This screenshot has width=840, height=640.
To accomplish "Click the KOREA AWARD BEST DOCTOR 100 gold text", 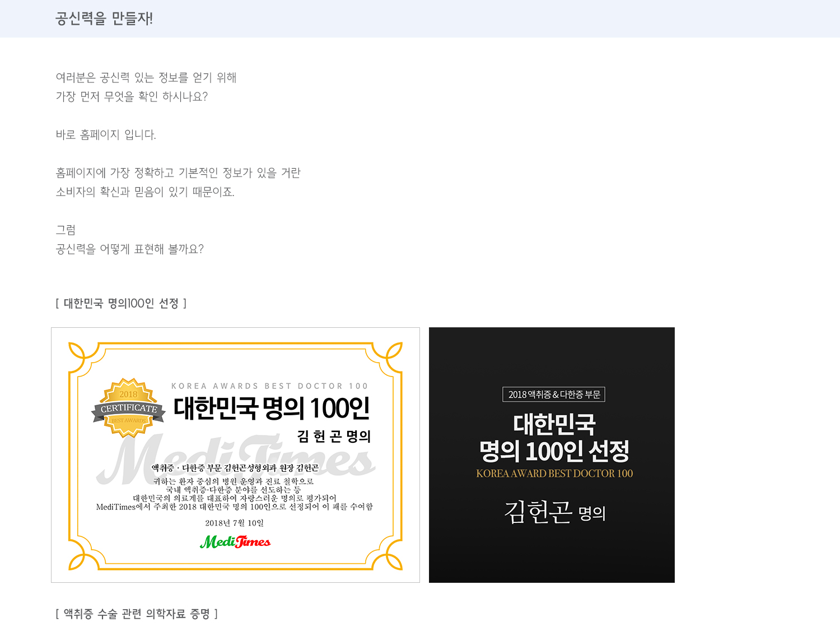I will 554,474.
